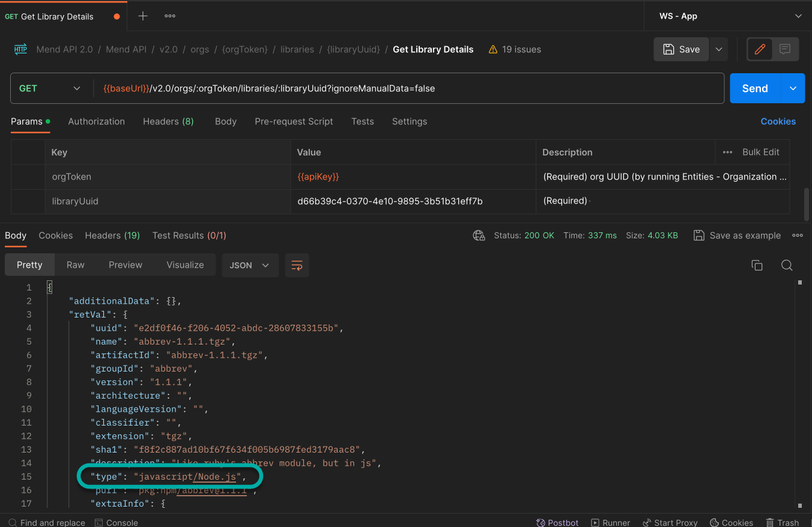Click the network globe icon near status
The image size is (812, 527).
479,235
